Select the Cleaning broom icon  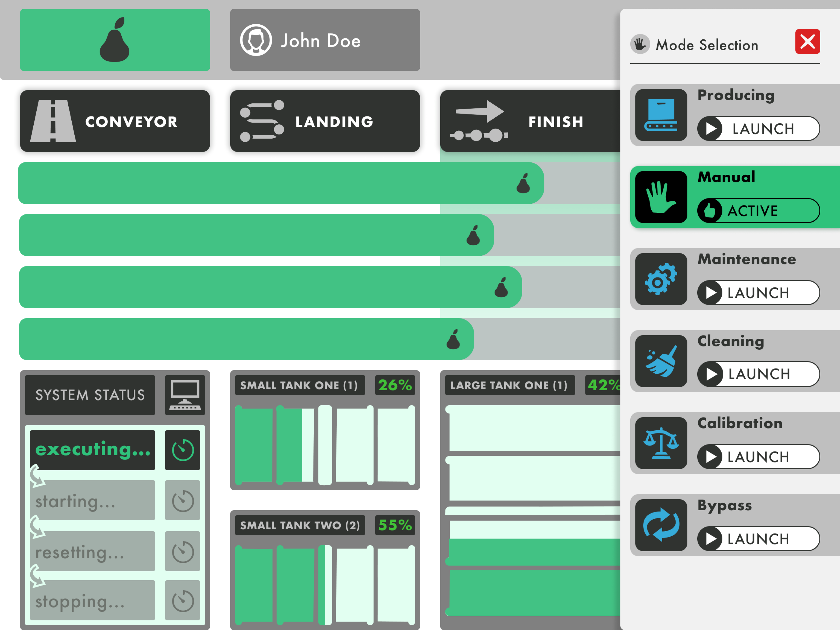point(661,361)
